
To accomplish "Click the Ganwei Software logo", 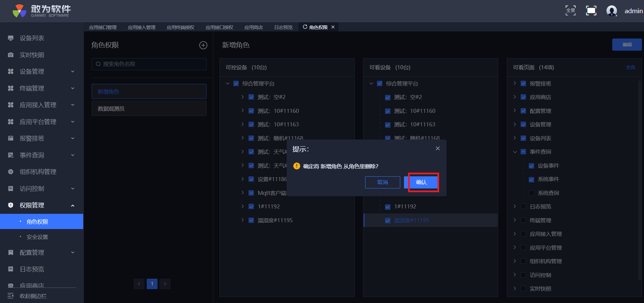I will (x=42, y=11).
